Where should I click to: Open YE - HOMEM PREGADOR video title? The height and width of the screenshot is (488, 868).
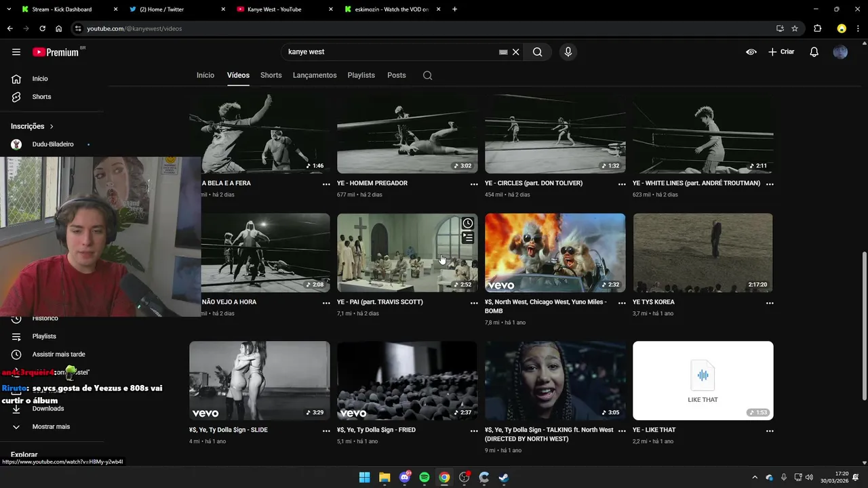pos(372,183)
